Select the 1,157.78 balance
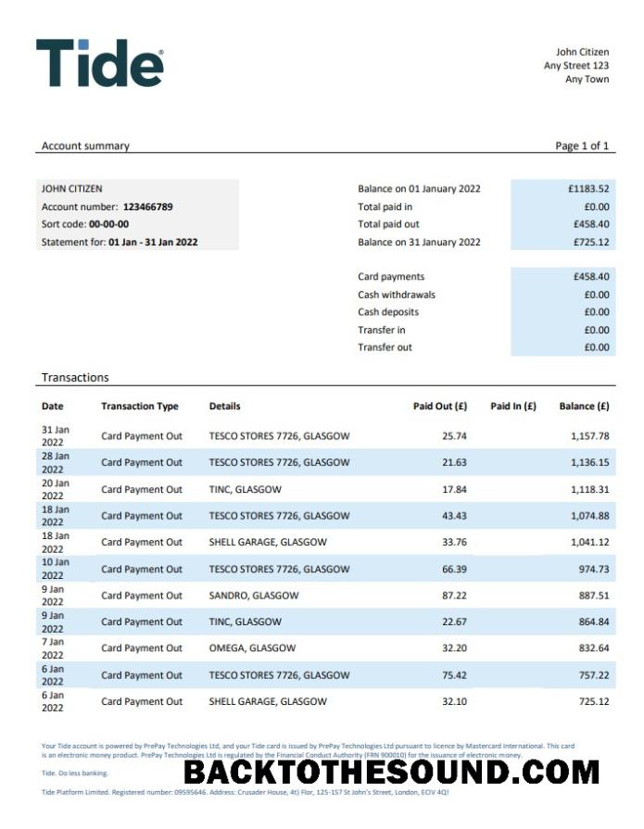 590,436
